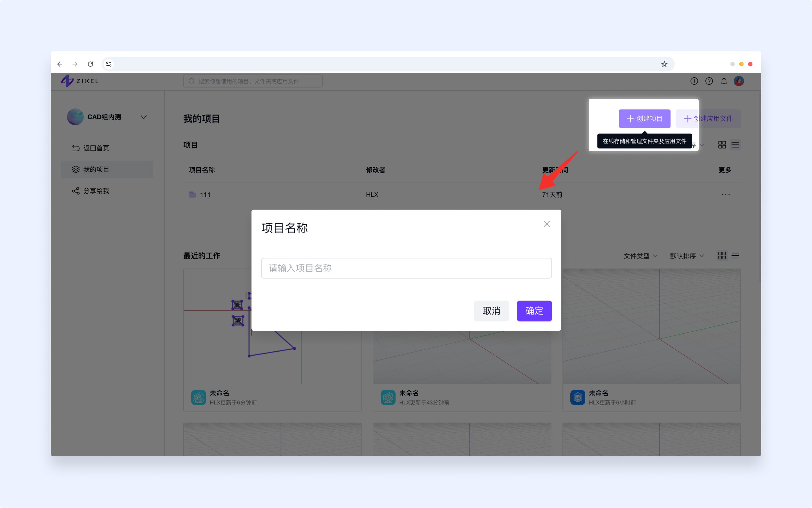Open help question mark icon

709,81
